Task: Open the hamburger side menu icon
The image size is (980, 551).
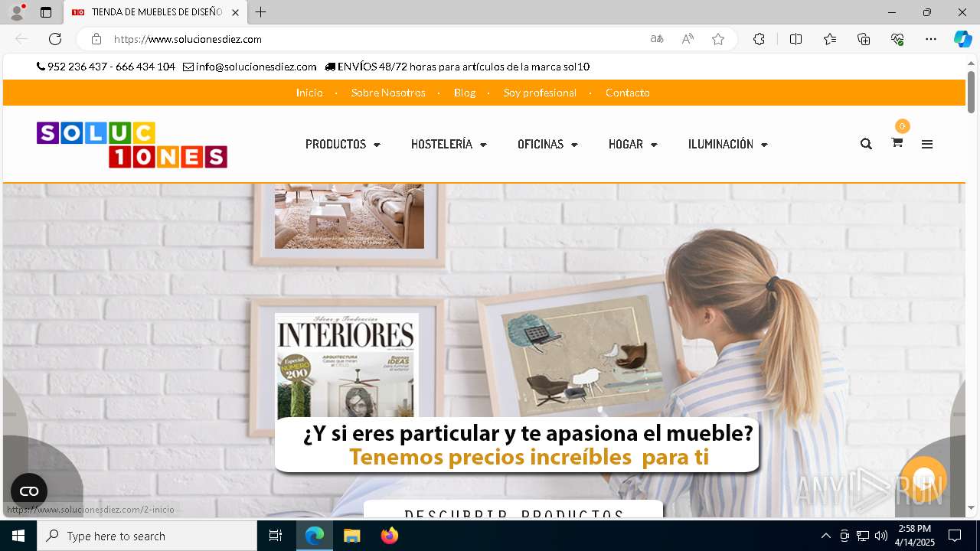Action: point(927,144)
